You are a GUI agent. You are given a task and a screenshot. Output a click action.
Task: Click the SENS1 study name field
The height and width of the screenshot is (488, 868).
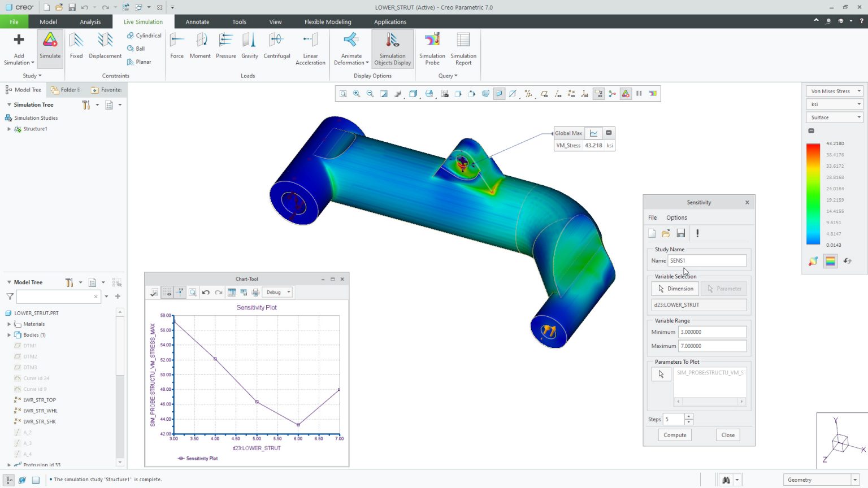point(706,260)
